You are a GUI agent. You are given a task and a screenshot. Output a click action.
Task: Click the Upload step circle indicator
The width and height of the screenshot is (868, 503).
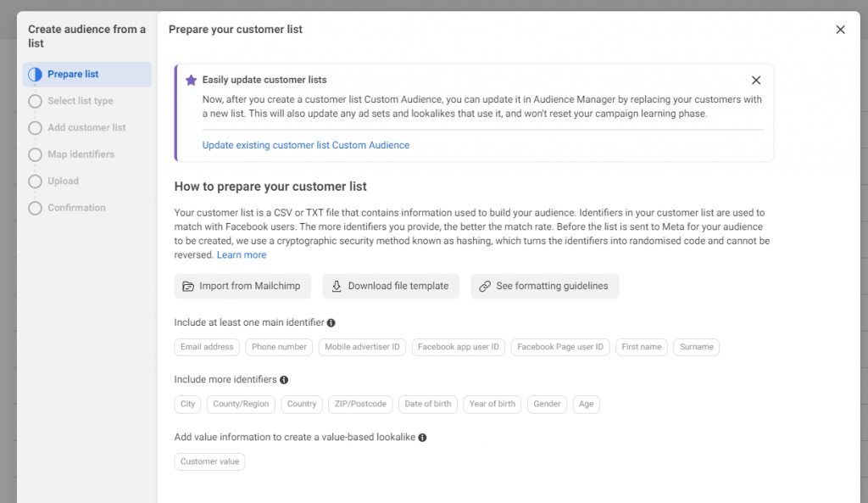35,182
